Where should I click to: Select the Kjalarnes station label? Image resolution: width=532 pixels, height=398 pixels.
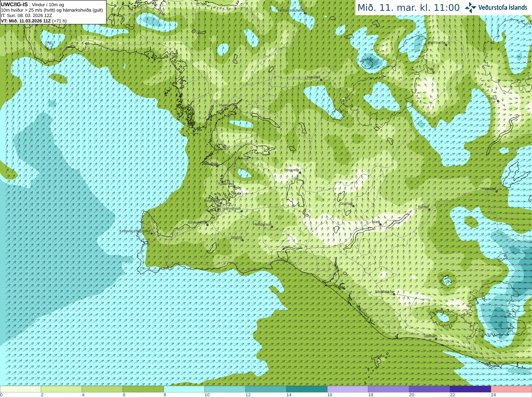pos(226,184)
